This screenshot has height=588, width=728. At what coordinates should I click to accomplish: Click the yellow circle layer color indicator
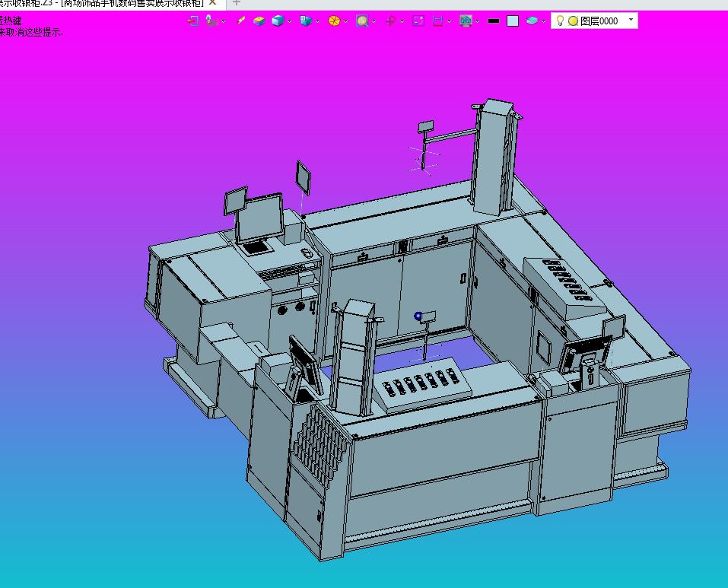[574, 21]
